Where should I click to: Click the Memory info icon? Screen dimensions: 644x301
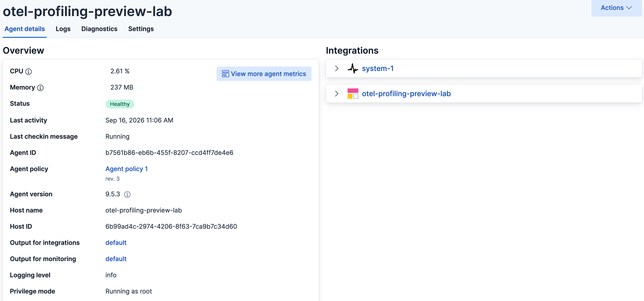pos(40,88)
